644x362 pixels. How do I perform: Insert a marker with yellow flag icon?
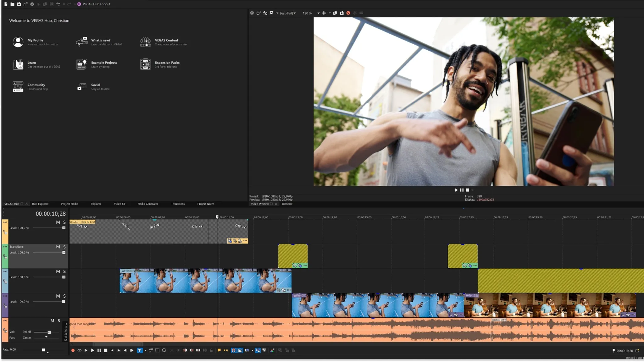click(x=219, y=350)
